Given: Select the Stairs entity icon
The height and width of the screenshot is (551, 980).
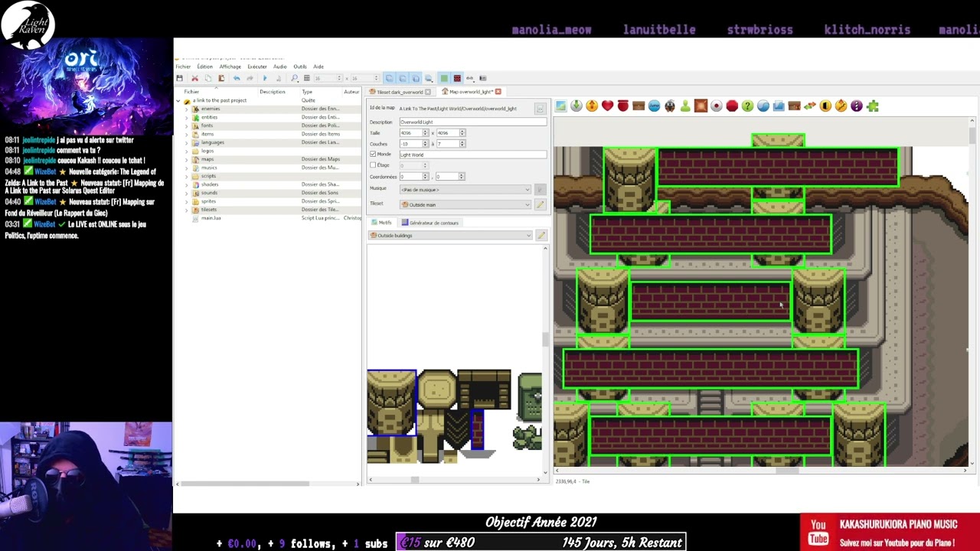Looking at the screenshot, I should (x=841, y=106).
